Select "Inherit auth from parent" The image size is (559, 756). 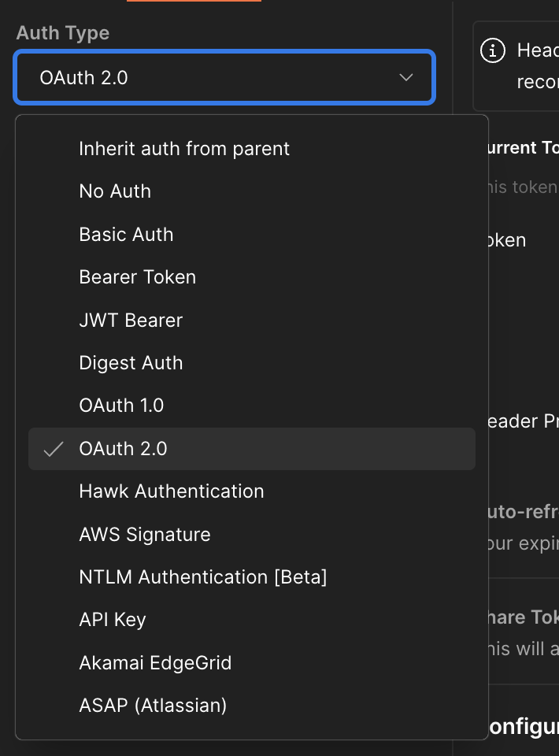click(183, 148)
